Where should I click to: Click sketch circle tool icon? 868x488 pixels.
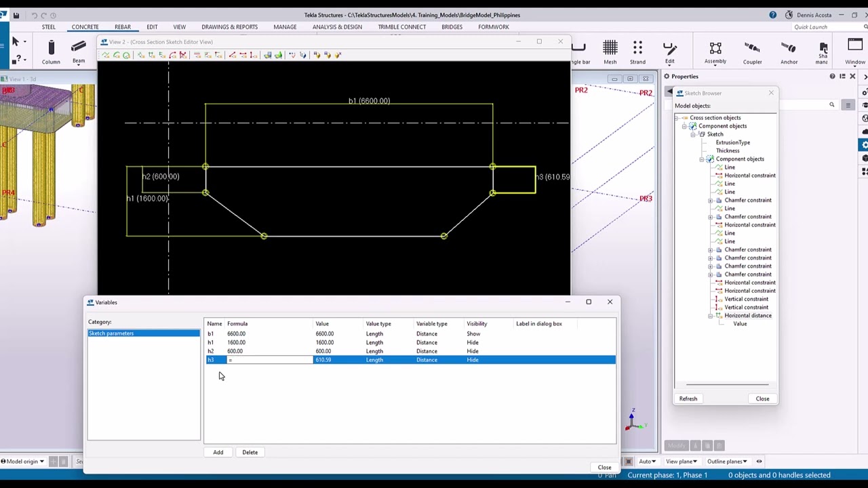[x=126, y=55]
